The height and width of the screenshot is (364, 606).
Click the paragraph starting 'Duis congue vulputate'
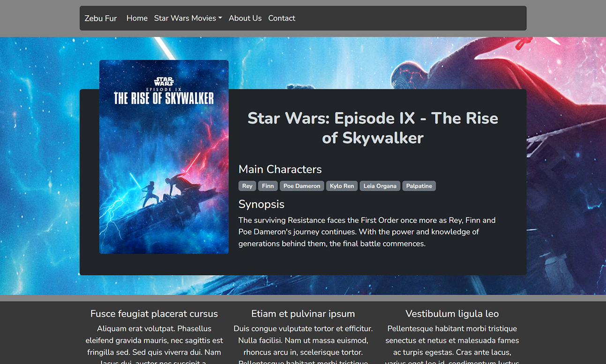303,343
